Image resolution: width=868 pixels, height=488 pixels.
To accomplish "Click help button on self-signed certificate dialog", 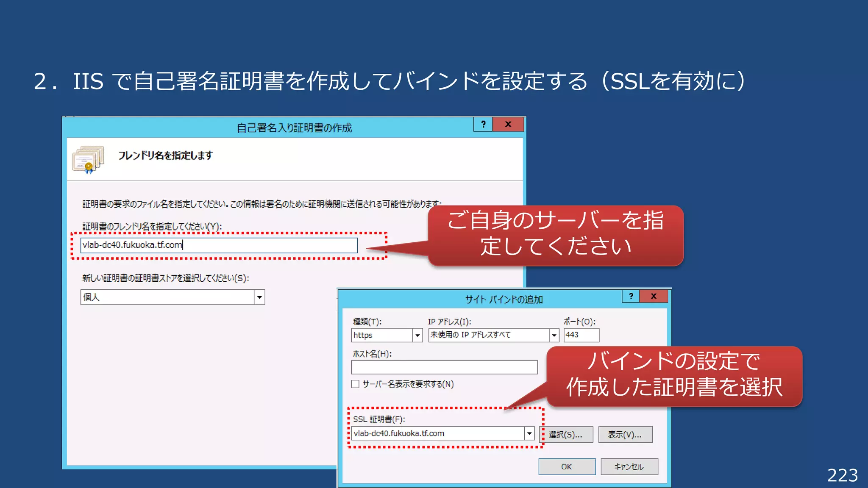I will 483,124.
